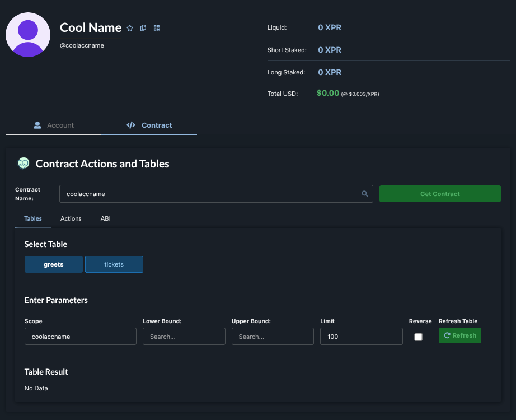Select the Contract tab

[x=149, y=125]
